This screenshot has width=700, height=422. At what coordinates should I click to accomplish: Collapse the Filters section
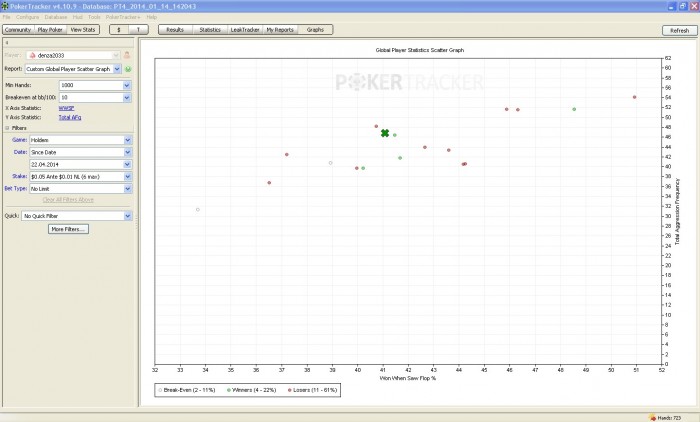(x=7, y=128)
